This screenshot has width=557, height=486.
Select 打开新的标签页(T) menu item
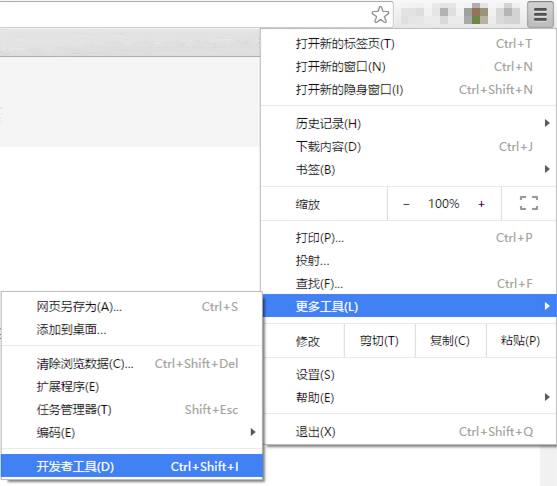pyautogui.click(x=409, y=44)
